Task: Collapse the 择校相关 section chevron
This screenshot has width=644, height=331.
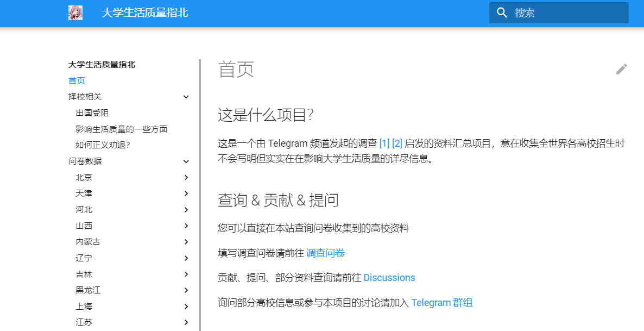Action: tap(186, 97)
